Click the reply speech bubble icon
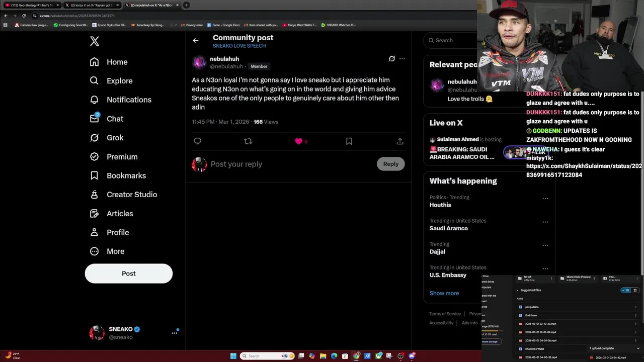This screenshot has width=644, height=362. pyautogui.click(x=197, y=141)
